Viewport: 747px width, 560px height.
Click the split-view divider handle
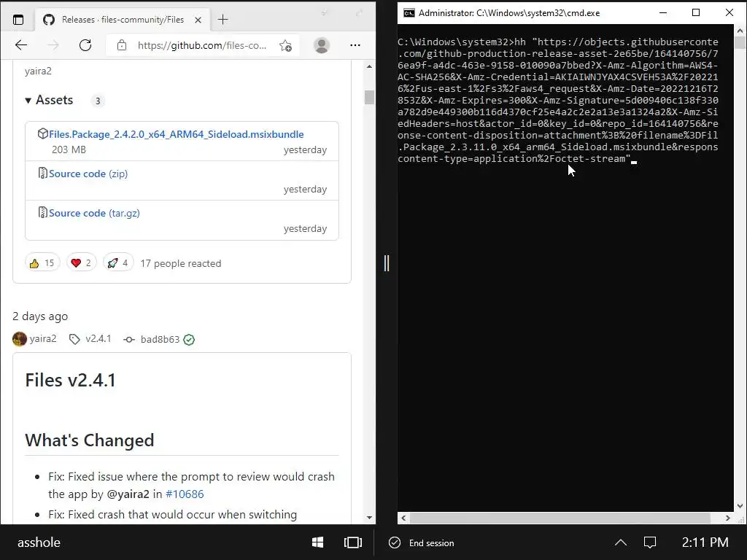(x=387, y=262)
